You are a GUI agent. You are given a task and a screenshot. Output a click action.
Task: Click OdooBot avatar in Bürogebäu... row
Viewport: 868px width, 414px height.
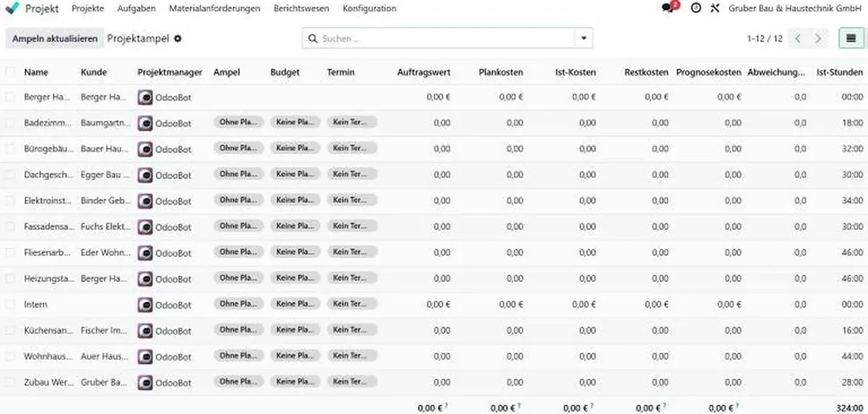coord(145,149)
